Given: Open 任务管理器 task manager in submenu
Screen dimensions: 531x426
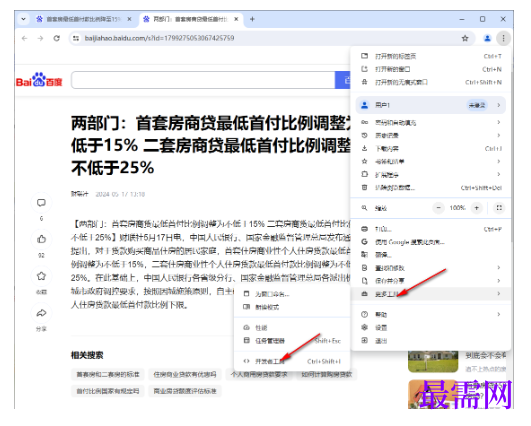Looking at the screenshot, I should tap(292, 341).
